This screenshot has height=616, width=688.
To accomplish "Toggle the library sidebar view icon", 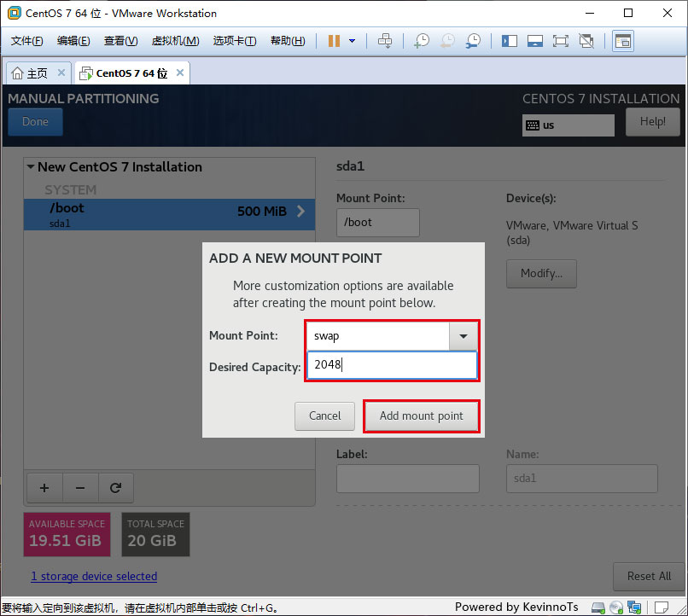I will pyautogui.click(x=510, y=41).
